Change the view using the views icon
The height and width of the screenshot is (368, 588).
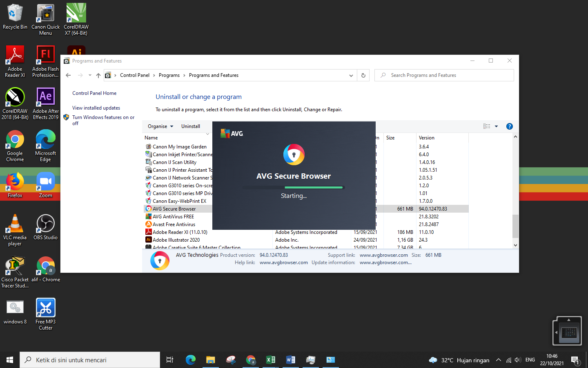pos(487,126)
